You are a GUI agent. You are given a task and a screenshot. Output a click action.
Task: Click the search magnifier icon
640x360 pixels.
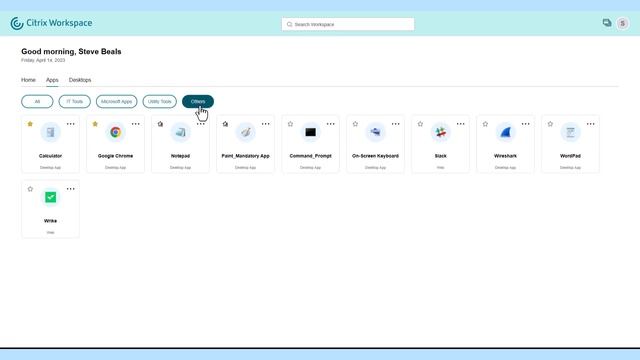coord(289,24)
